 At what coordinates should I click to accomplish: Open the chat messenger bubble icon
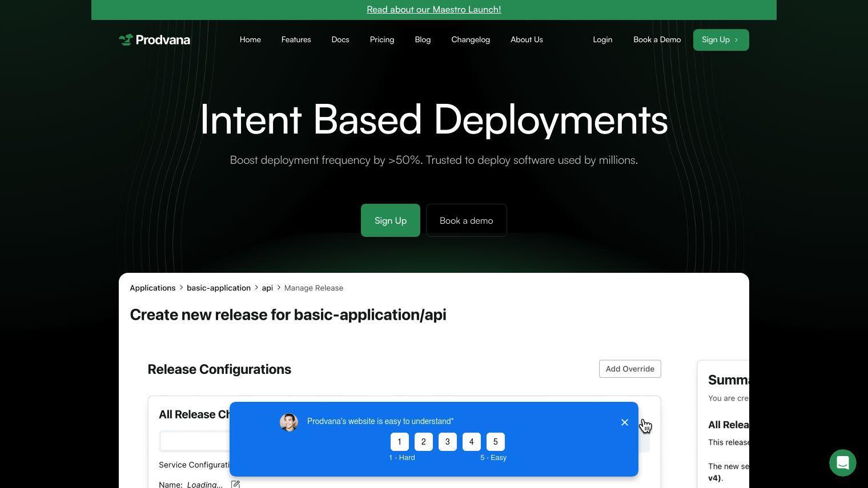[843, 463]
